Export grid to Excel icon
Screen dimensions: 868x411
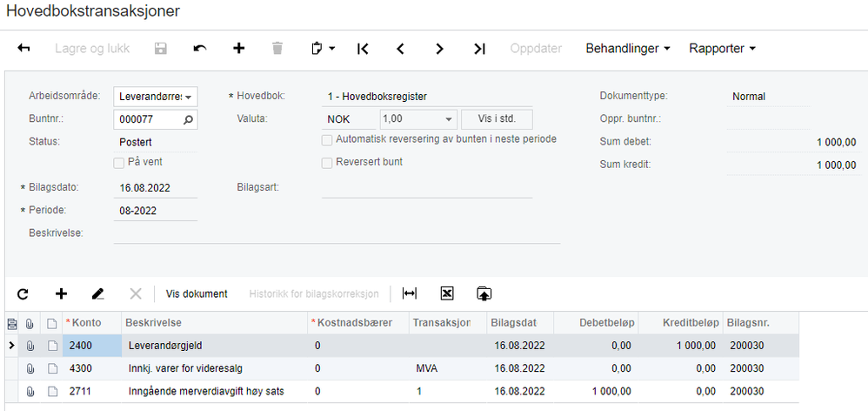[447, 293]
